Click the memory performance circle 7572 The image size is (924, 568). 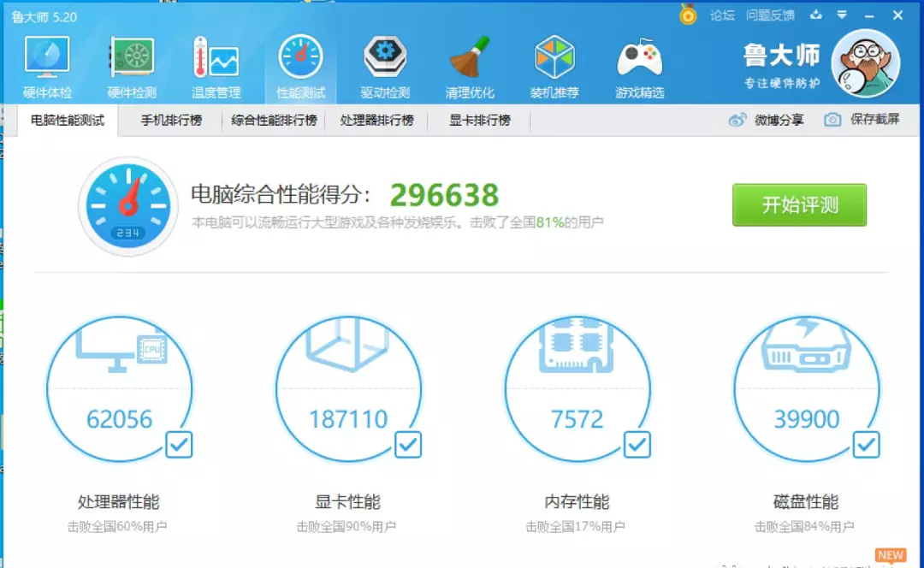[x=577, y=389]
